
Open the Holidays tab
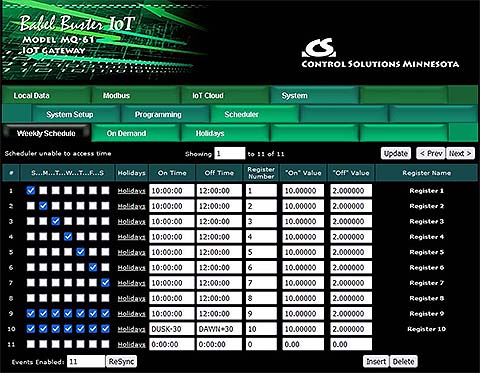pos(225,133)
